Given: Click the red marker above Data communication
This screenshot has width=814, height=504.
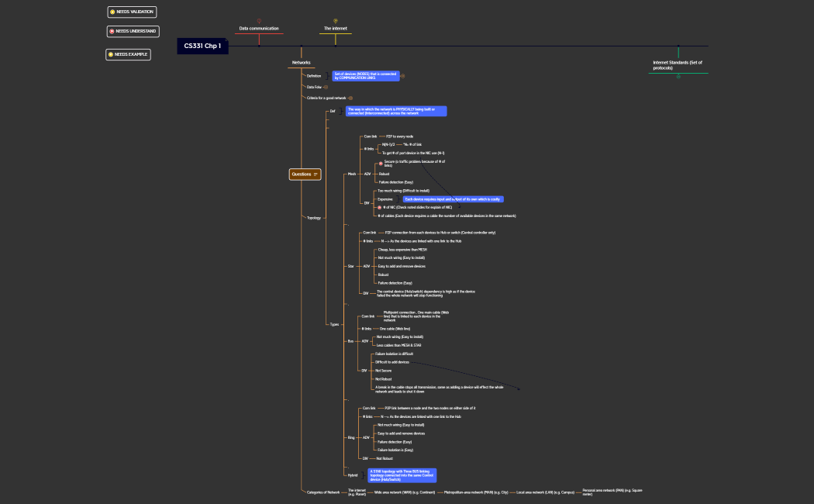Looking at the screenshot, I should point(259,21).
